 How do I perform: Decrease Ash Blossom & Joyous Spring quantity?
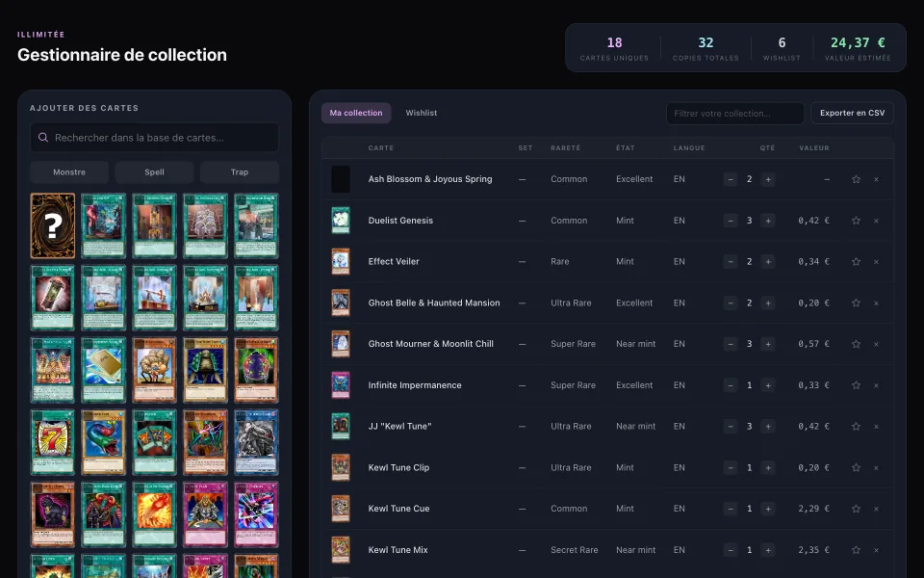tap(731, 179)
